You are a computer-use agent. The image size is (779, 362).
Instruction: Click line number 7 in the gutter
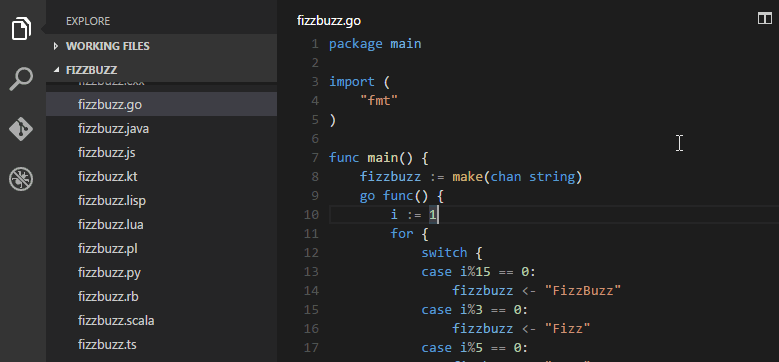point(315,158)
